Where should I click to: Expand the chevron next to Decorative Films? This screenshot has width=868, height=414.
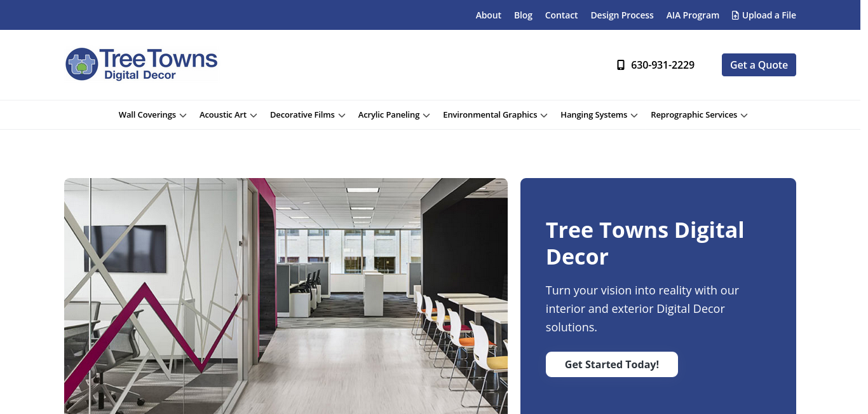pos(342,116)
